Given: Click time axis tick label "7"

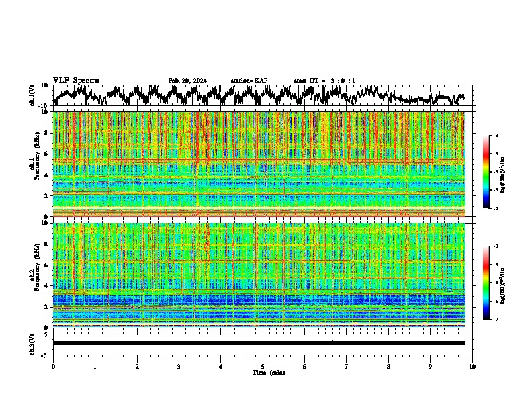Looking at the screenshot, I should [x=347, y=367].
